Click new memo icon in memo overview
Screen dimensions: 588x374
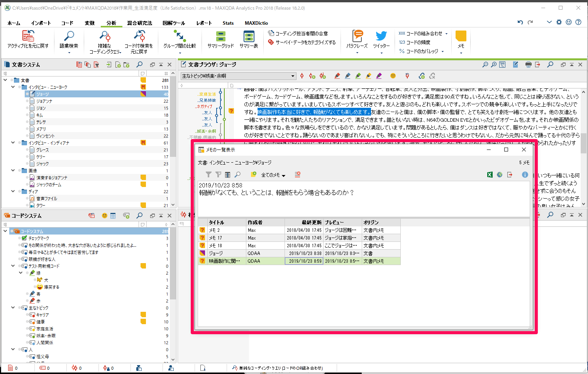253,175
